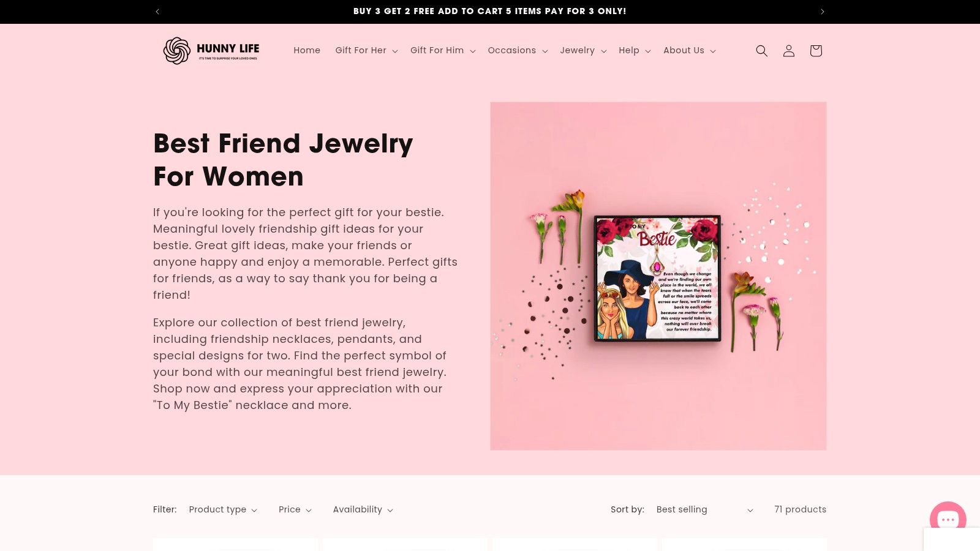Screen dimensions: 980x551
Task: Expand the Price filter
Action: [x=295, y=510]
